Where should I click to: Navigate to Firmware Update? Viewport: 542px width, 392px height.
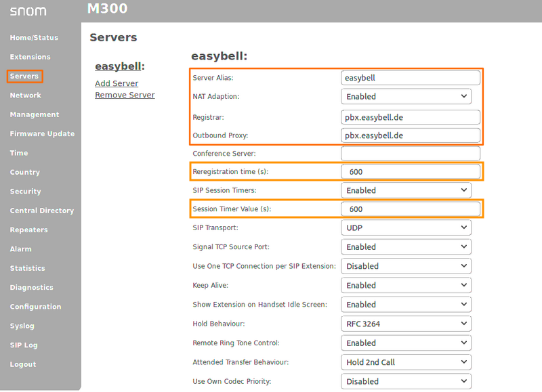tap(42, 134)
